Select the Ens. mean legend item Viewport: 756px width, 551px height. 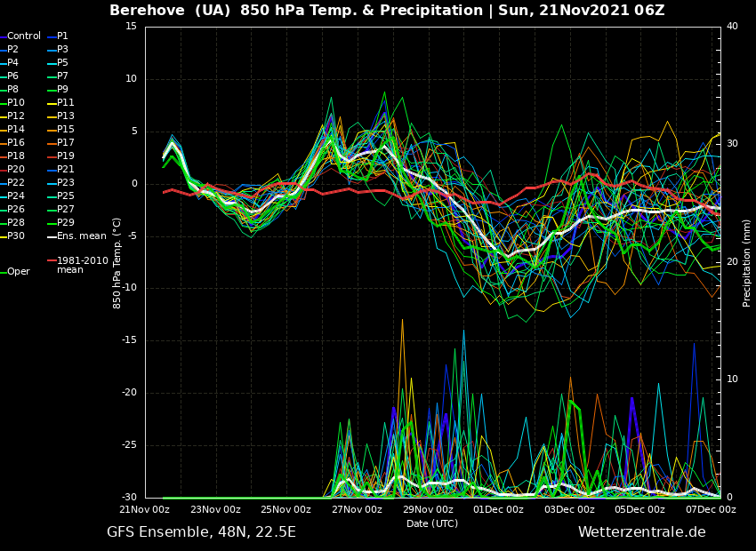pos(81,236)
